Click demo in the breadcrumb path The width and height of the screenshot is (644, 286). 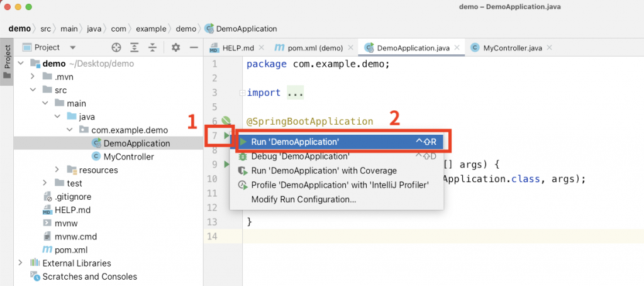[x=19, y=29]
